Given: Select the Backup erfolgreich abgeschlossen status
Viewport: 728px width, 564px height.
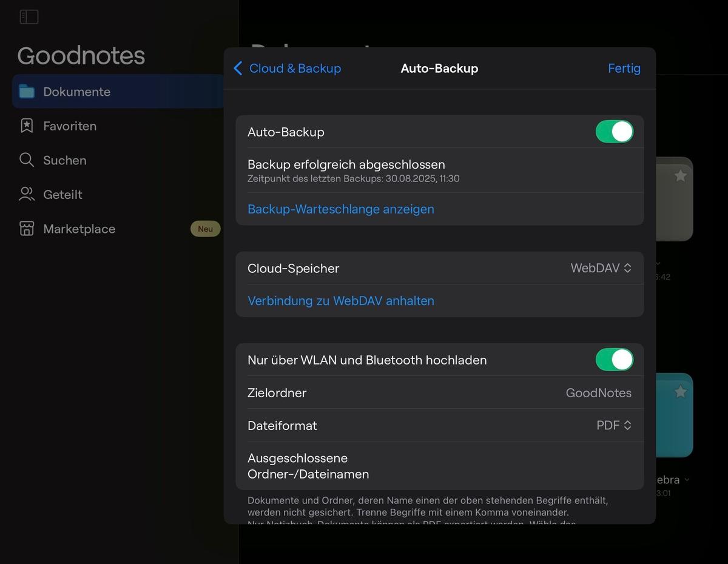Looking at the screenshot, I should coord(346,164).
